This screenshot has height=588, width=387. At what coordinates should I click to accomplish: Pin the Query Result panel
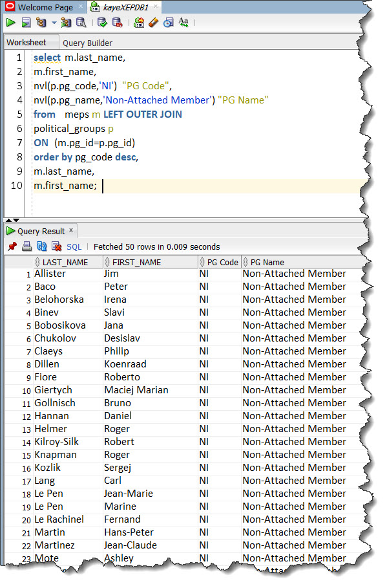[x=12, y=246]
